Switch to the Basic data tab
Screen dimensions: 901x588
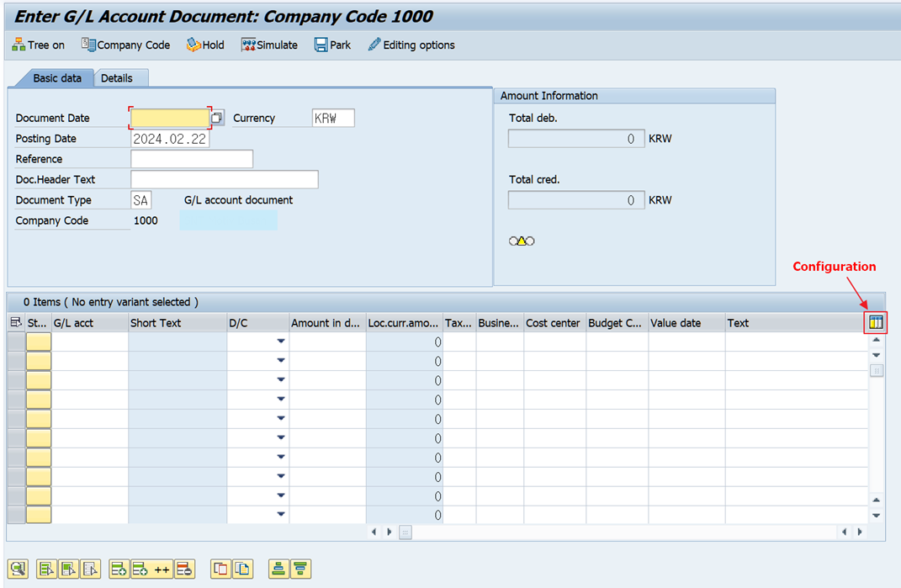pyautogui.click(x=56, y=78)
